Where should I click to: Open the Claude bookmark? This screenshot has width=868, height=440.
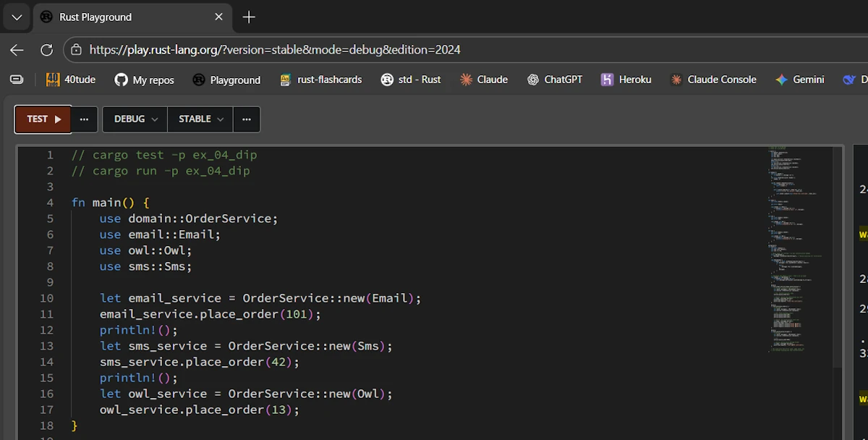(484, 80)
